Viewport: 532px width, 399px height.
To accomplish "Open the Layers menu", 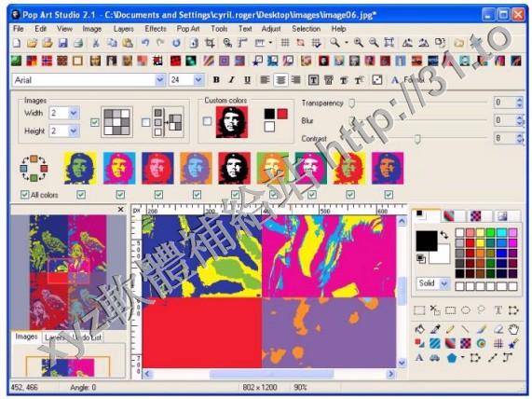I will [x=124, y=29].
